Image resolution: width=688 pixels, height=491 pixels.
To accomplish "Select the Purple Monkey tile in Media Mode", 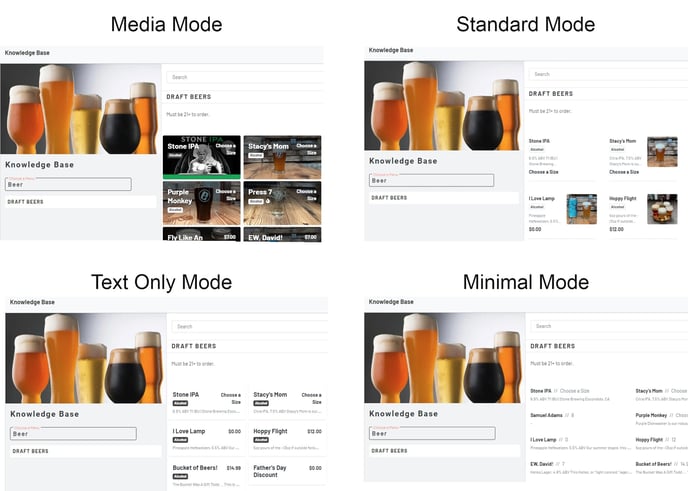I will click(x=201, y=202).
